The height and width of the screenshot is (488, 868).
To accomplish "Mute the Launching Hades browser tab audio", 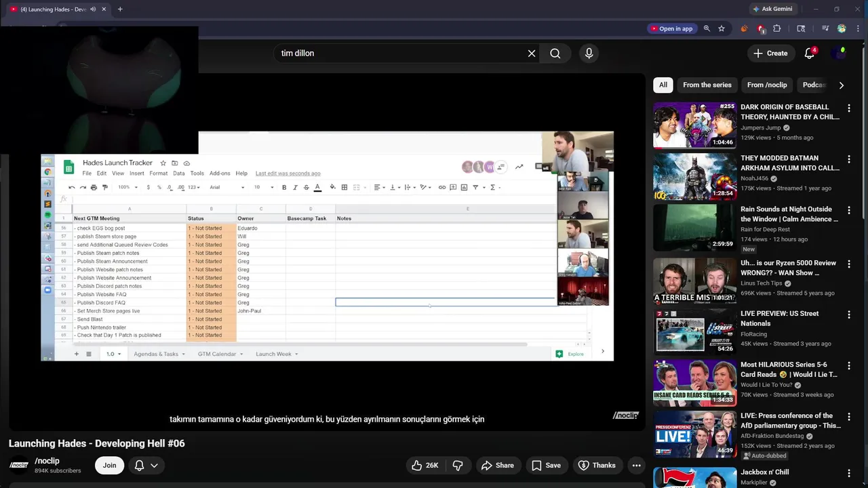I will click(x=93, y=9).
